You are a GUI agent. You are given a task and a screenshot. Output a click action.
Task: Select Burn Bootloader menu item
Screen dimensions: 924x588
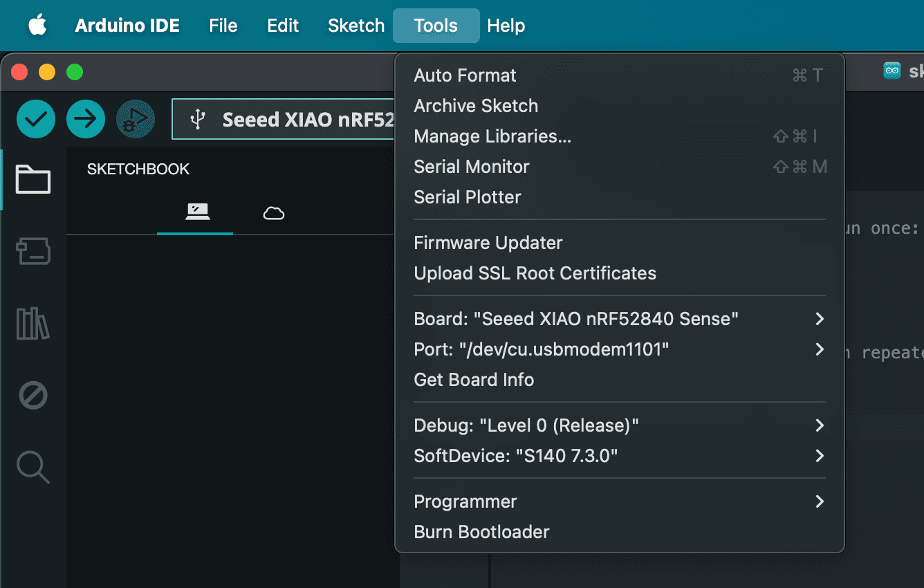tap(620, 532)
